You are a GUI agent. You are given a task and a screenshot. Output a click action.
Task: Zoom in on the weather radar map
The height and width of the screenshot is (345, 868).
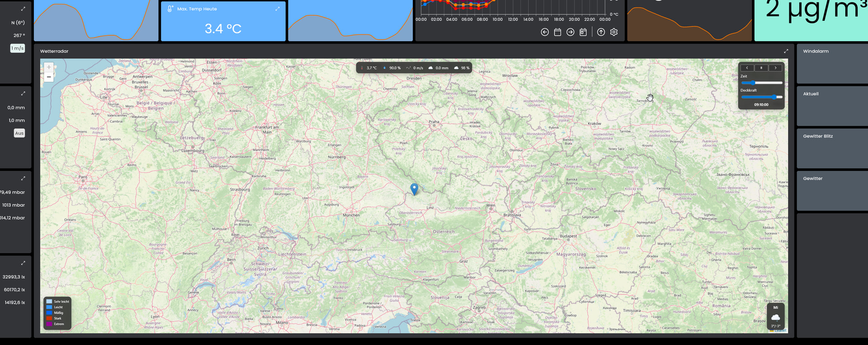(x=49, y=67)
